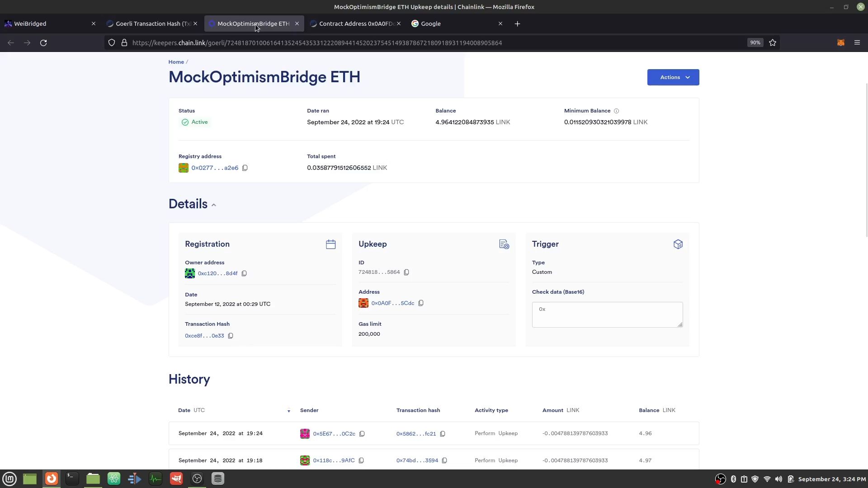Copy the upkeep ID 724818...5864
Viewport: 868px width, 488px height.
406,272
